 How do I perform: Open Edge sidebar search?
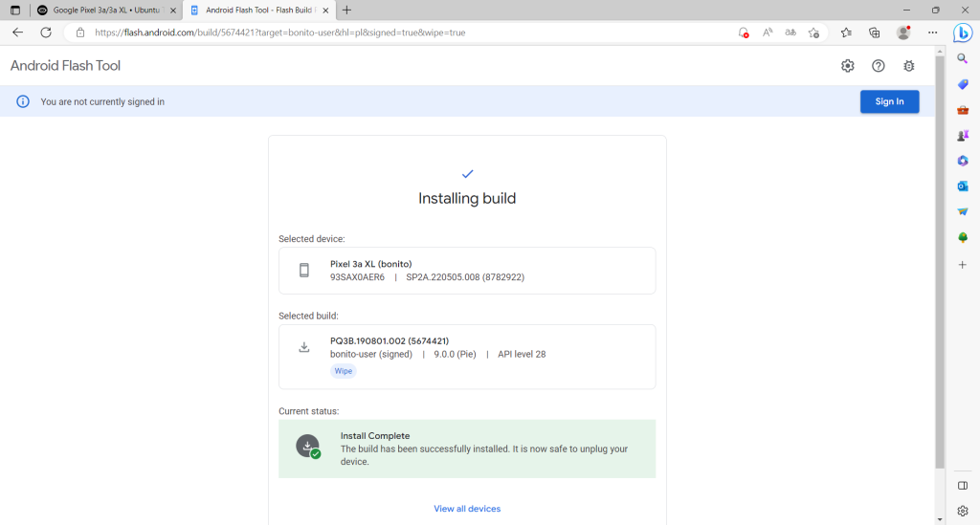click(963, 59)
